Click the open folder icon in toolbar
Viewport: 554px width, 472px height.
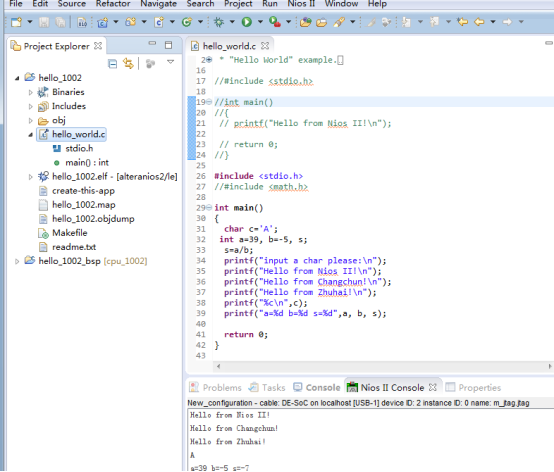point(321,22)
